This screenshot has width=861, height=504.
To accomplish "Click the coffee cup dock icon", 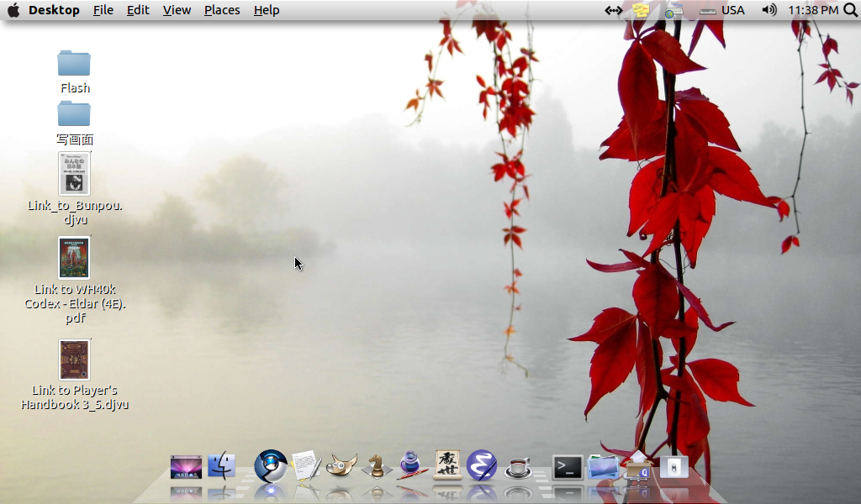I will click(x=518, y=467).
